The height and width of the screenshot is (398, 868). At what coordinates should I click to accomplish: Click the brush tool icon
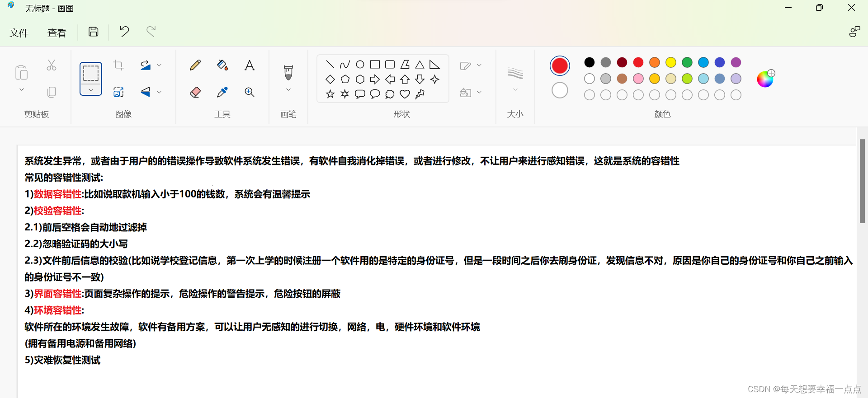click(288, 72)
